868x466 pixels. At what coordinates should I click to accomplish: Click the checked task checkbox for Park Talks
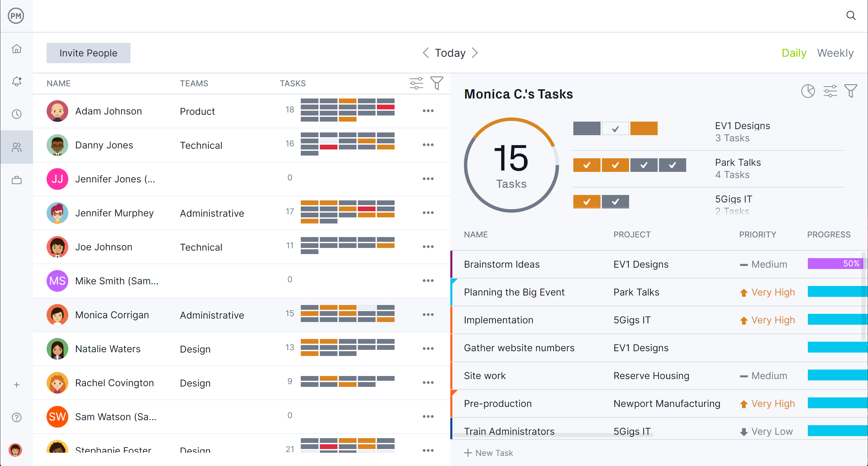[x=587, y=165]
